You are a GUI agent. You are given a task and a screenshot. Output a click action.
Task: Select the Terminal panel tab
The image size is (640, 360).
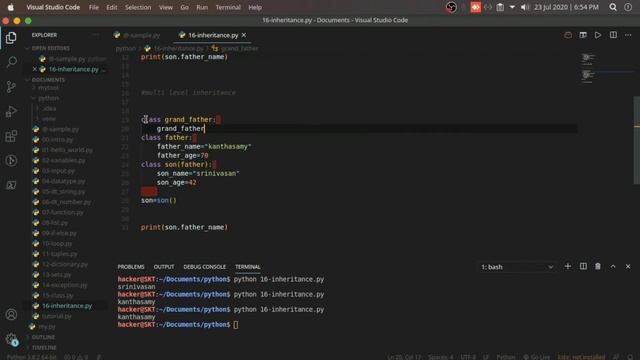(247, 267)
